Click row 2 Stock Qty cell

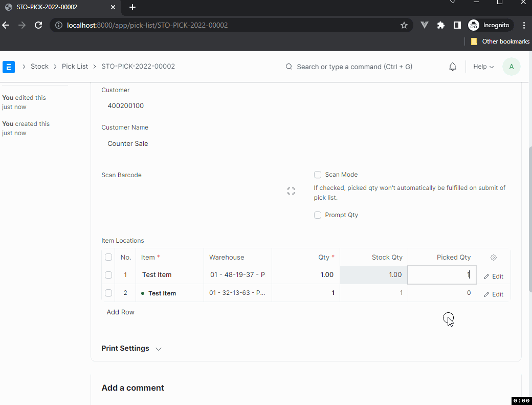pos(373,293)
